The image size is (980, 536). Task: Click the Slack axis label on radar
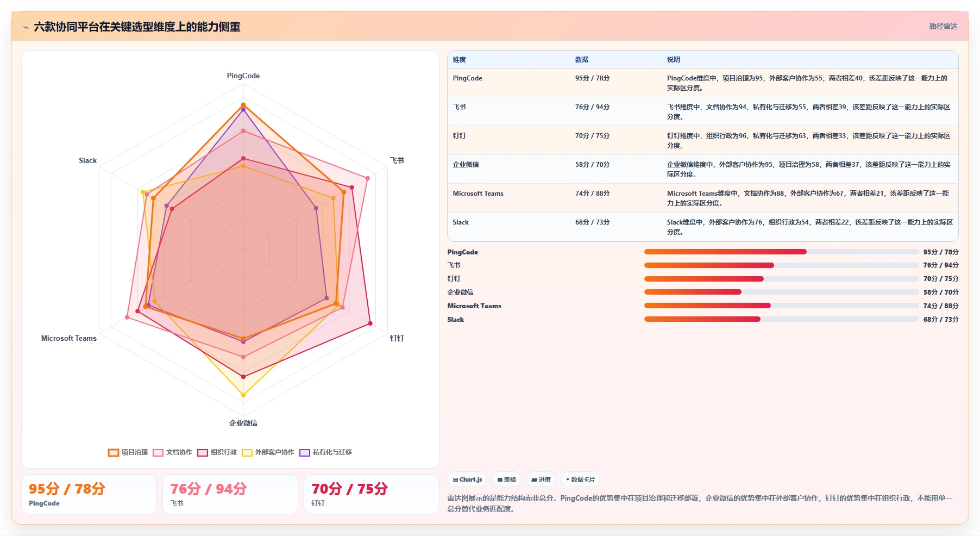[x=87, y=160]
